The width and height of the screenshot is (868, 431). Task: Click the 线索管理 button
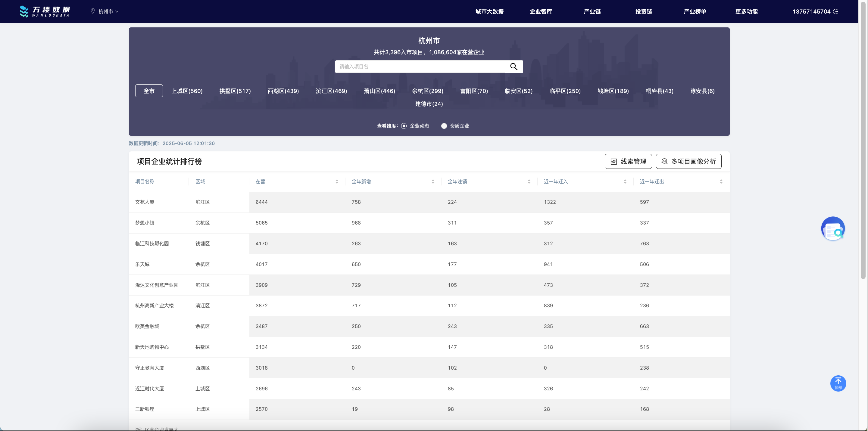pyautogui.click(x=628, y=161)
